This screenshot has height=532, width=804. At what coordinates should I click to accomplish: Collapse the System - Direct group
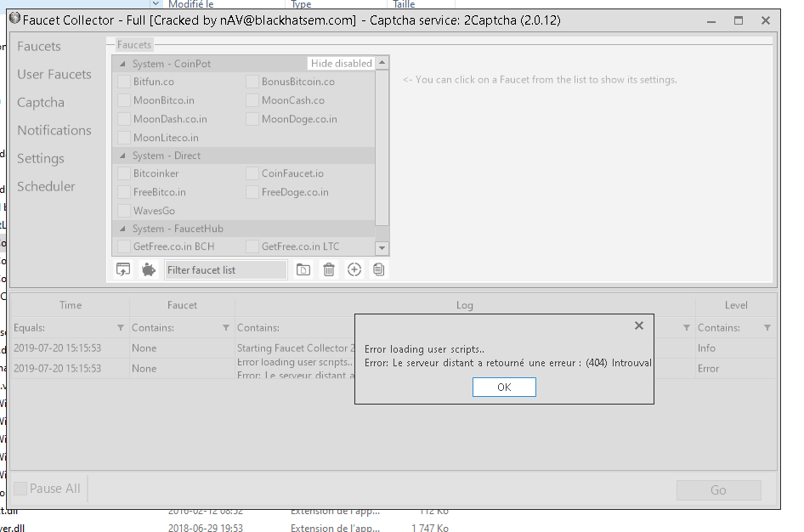[x=122, y=156]
